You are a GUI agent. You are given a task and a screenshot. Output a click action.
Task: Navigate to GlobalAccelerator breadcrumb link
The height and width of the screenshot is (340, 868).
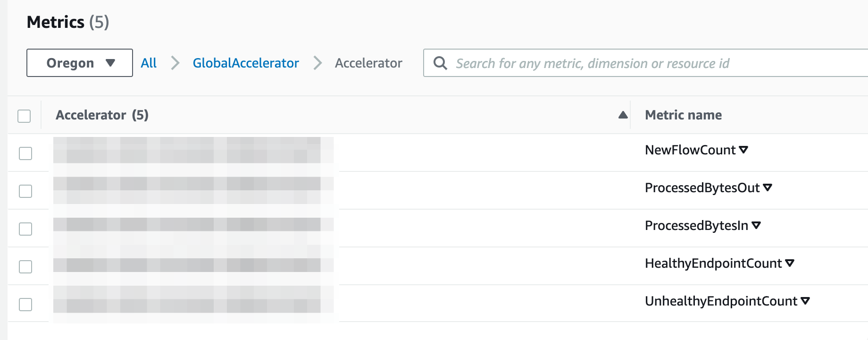[x=246, y=63]
